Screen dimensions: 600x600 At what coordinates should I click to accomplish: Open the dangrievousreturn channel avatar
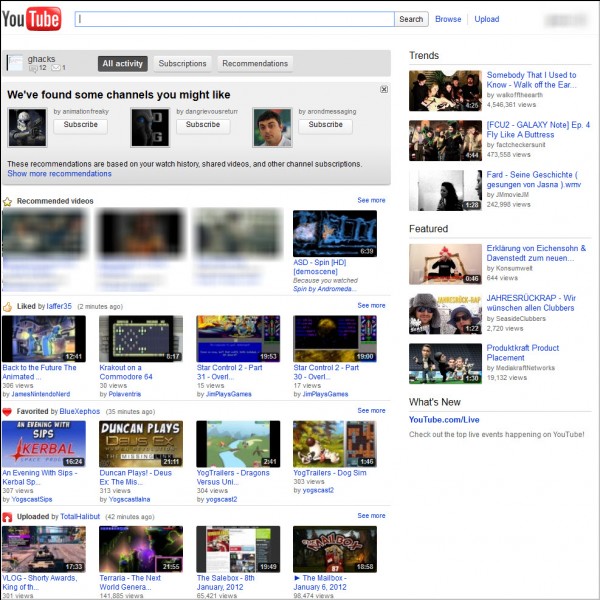coord(150,127)
